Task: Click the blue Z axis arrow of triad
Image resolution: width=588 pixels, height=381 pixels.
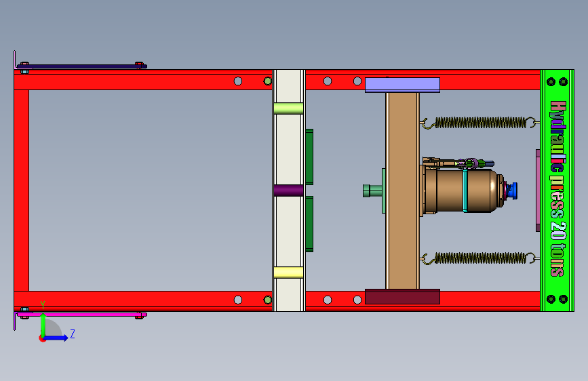Action: (57, 338)
